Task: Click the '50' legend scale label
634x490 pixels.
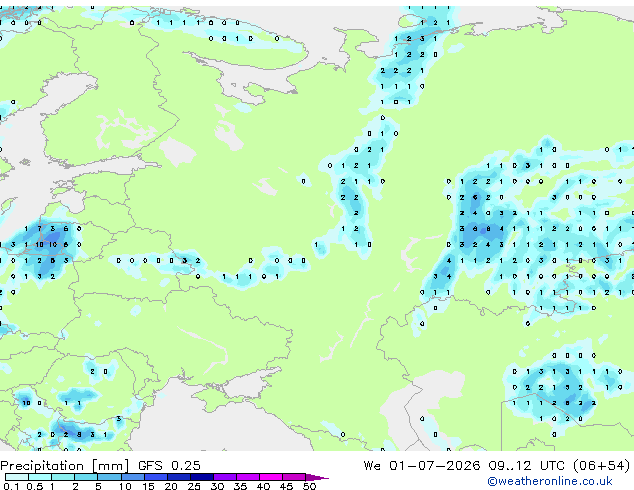Action: coord(309,486)
